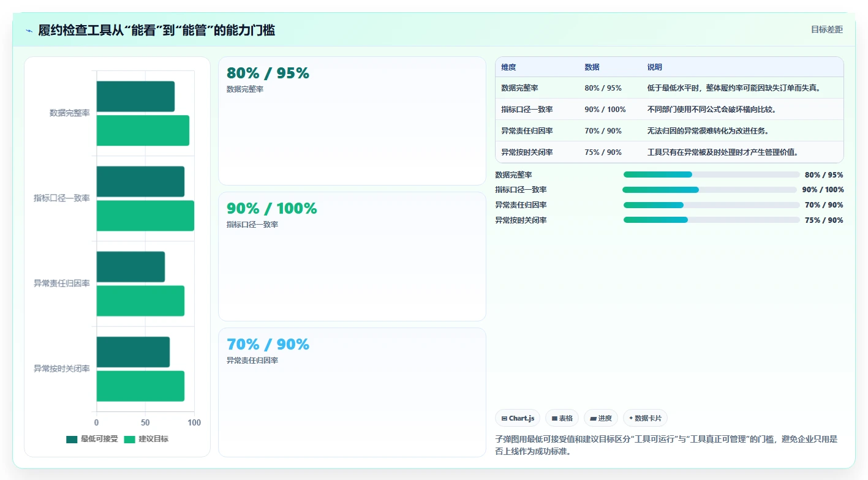Viewport: 868px width, 480px height.
Task: Click the page title 履约检查工具
Action: [x=156, y=30]
